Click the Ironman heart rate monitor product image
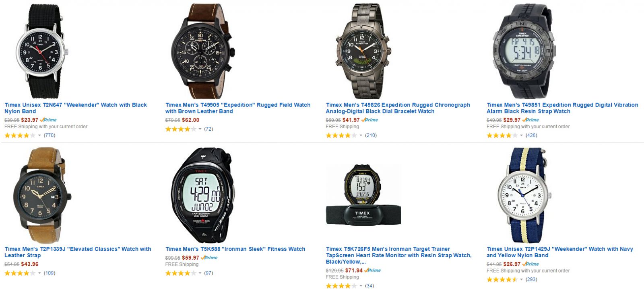Screen dimensions: 644x289 point(363,195)
